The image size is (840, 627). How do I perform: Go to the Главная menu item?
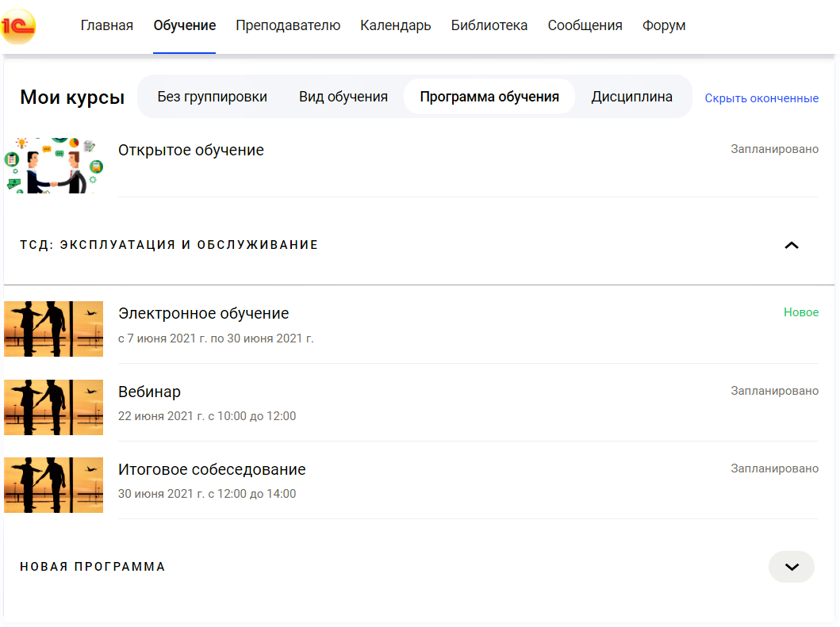[107, 25]
